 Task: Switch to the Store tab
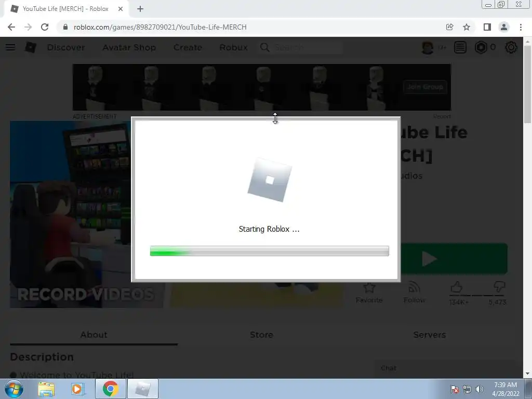pyautogui.click(x=262, y=335)
